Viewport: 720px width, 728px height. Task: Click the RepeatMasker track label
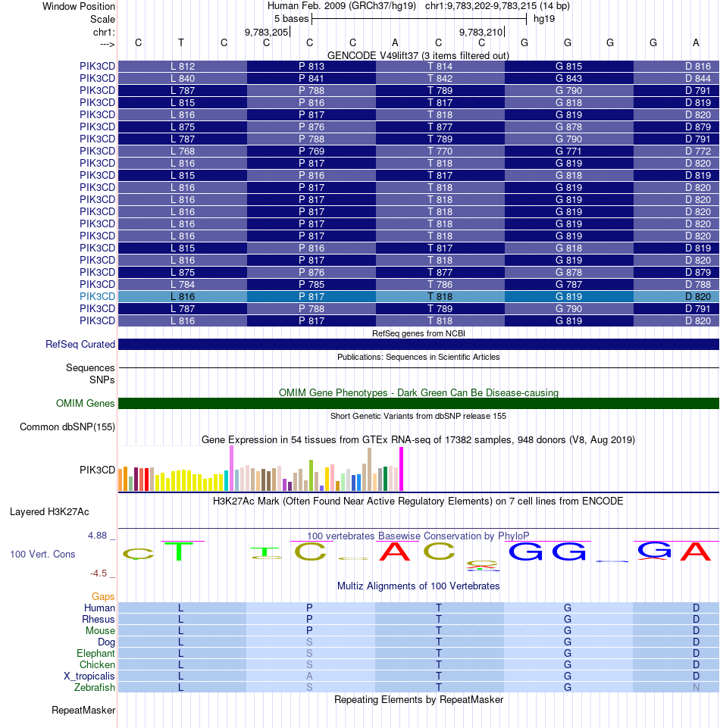pyautogui.click(x=83, y=710)
